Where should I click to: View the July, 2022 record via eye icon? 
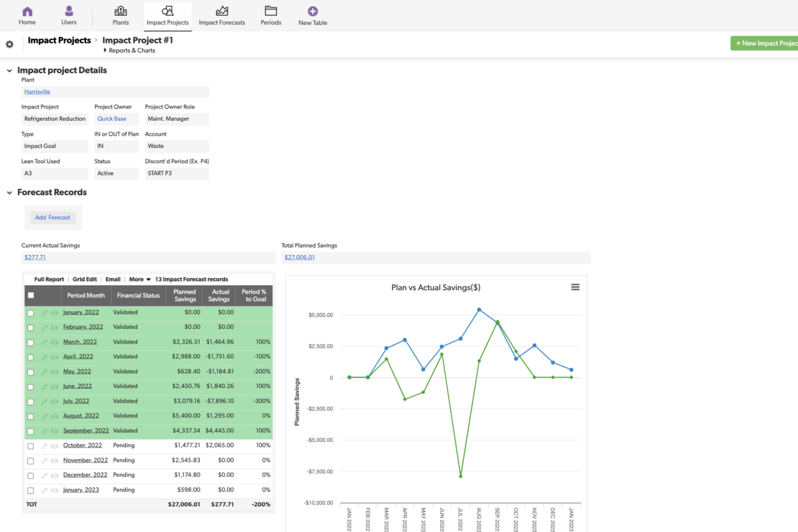coord(54,401)
